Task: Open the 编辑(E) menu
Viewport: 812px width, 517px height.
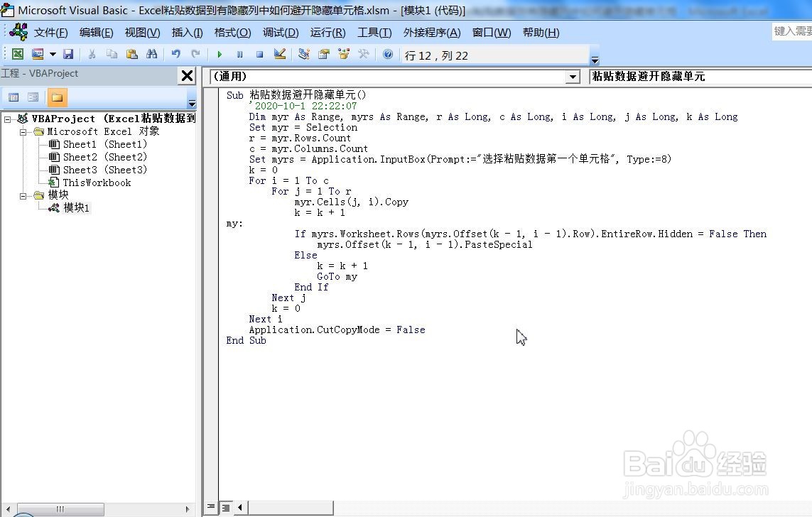Action: pyautogui.click(x=97, y=33)
